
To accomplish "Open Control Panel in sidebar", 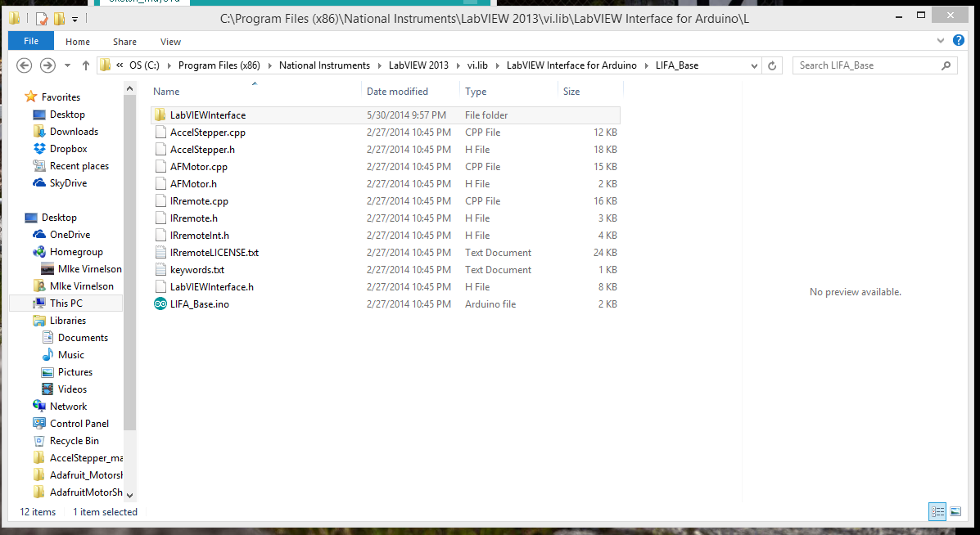I will point(79,423).
